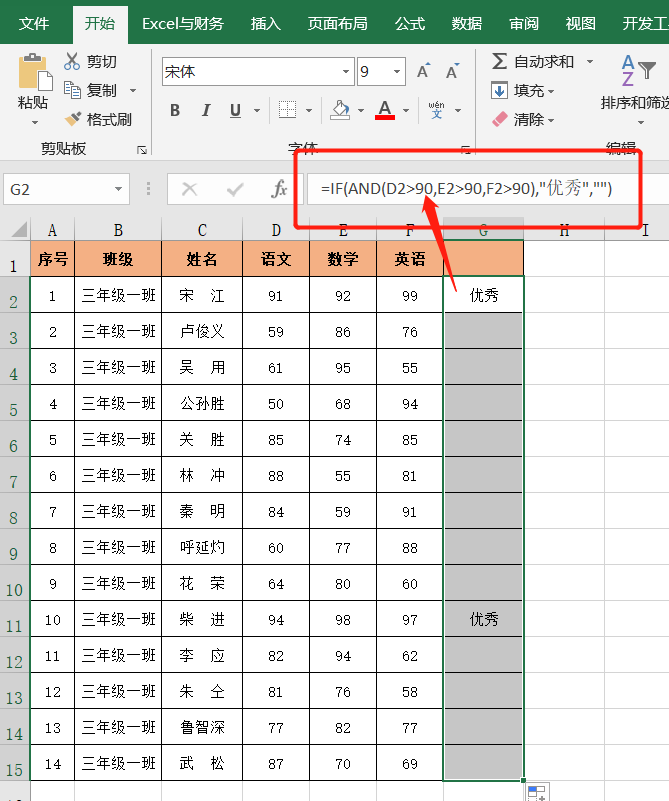
Task: Click the Borders grid icon
Action: pyautogui.click(x=287, y=110)
